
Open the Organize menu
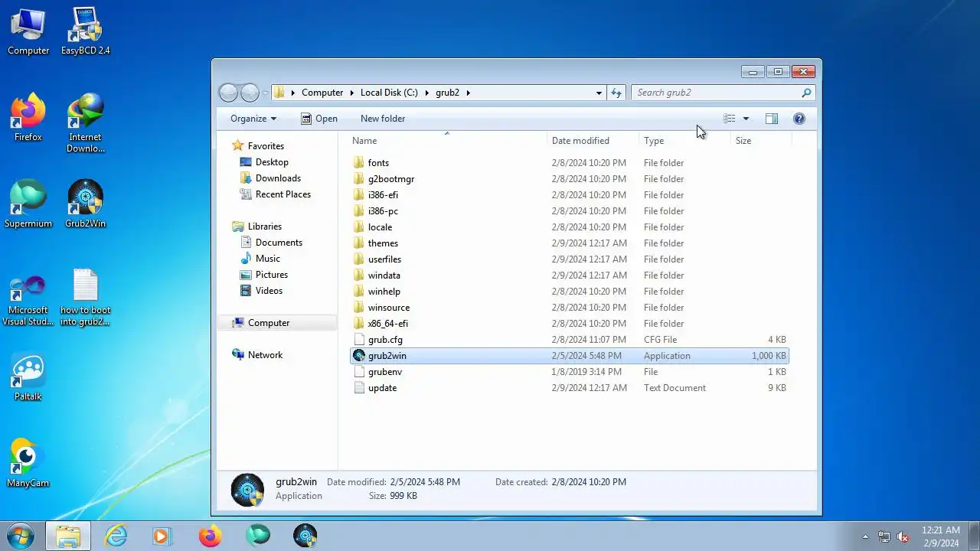(x=253, y=119)
